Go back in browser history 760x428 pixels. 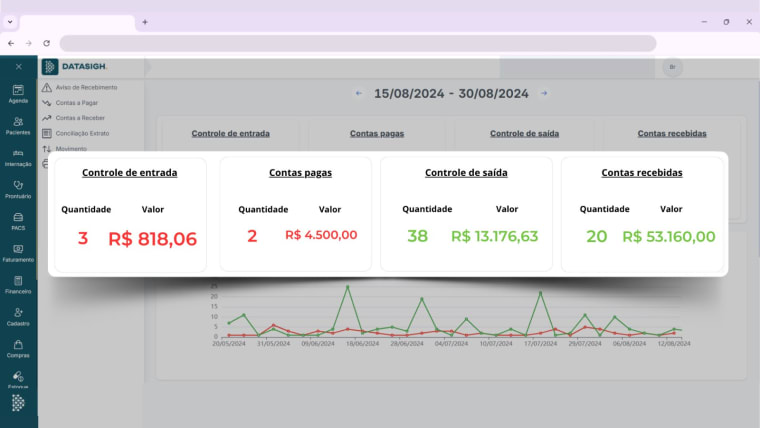pos(11,43)
